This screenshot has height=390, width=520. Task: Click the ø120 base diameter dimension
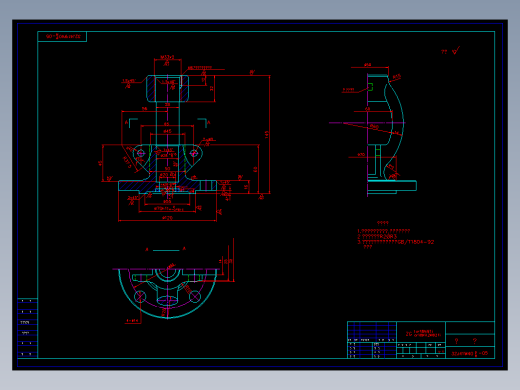tap(167, 218)
